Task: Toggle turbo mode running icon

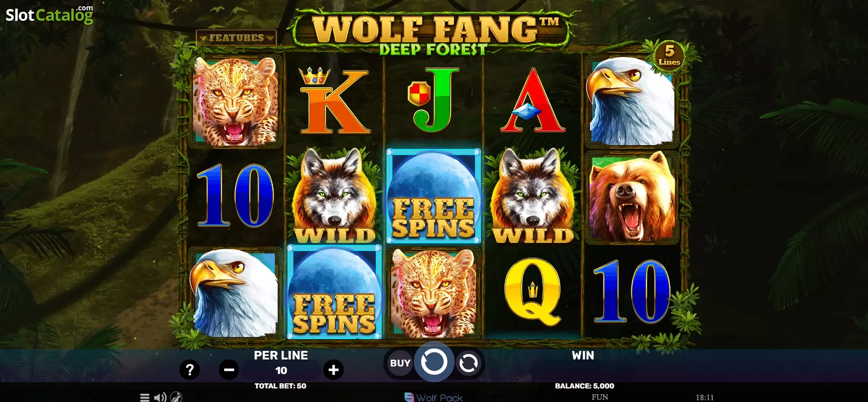Action: click(x=176, y=397)
